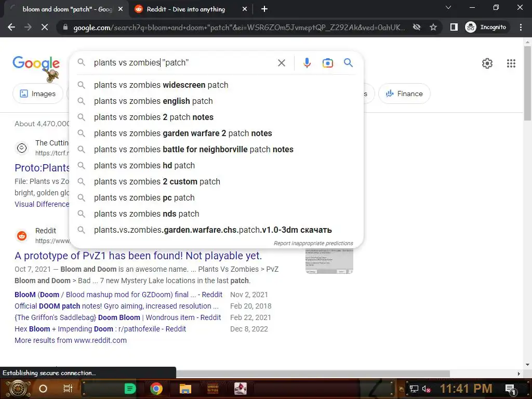The image size is (532, 399).
Task: Click the 11:41 PM taskbar clock
Action: (x=466, y=389)
